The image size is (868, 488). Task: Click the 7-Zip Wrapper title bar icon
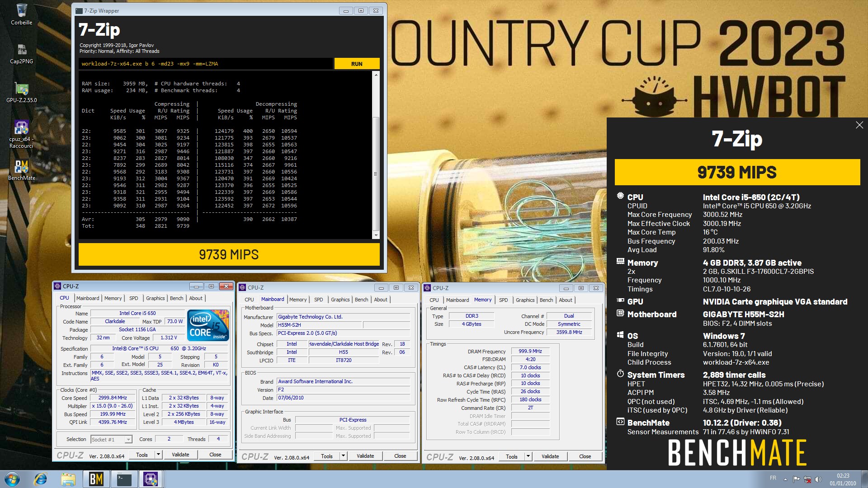pos(79,10)
